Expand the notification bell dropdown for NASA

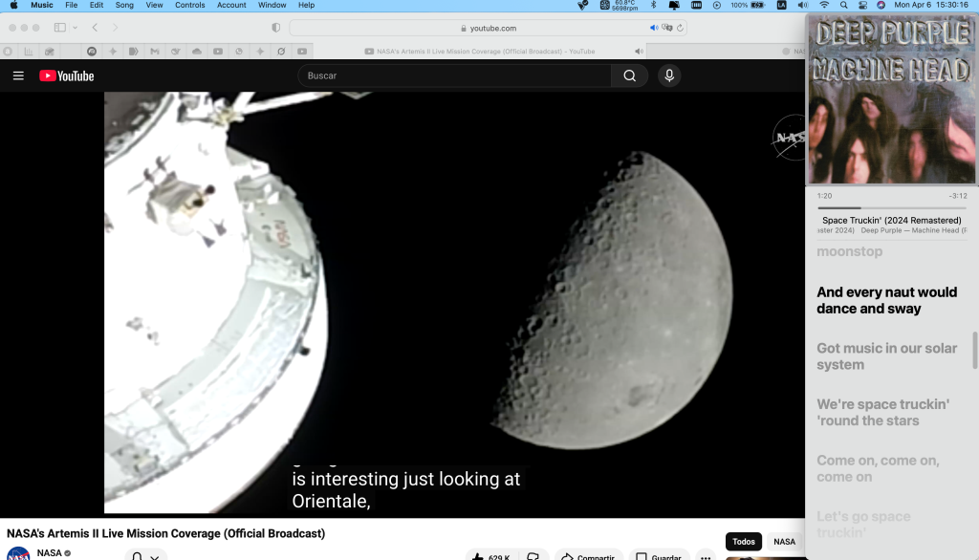click(145, 556)
